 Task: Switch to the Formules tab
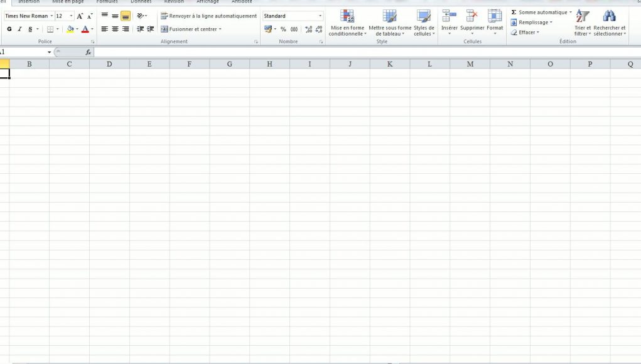[107, 2]
